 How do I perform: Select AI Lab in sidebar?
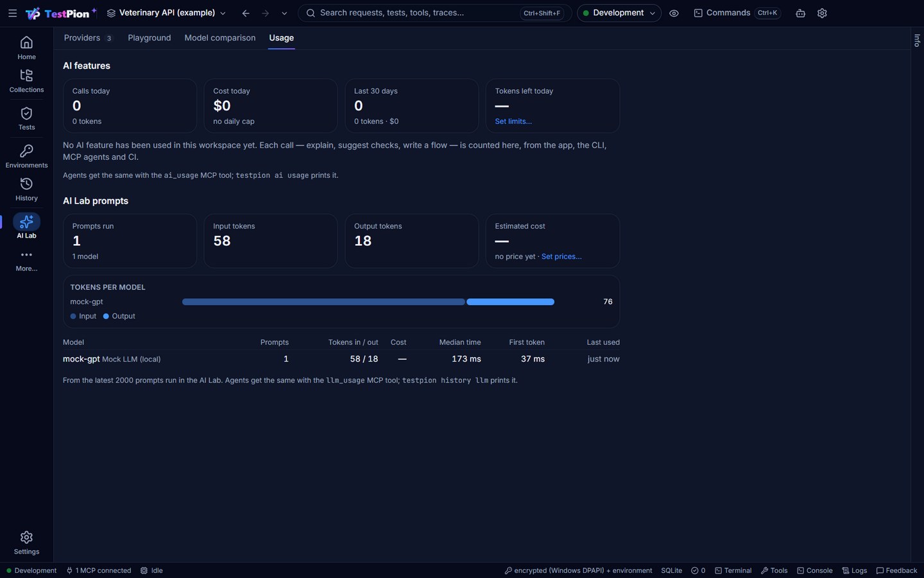click(x=26, y=226)
